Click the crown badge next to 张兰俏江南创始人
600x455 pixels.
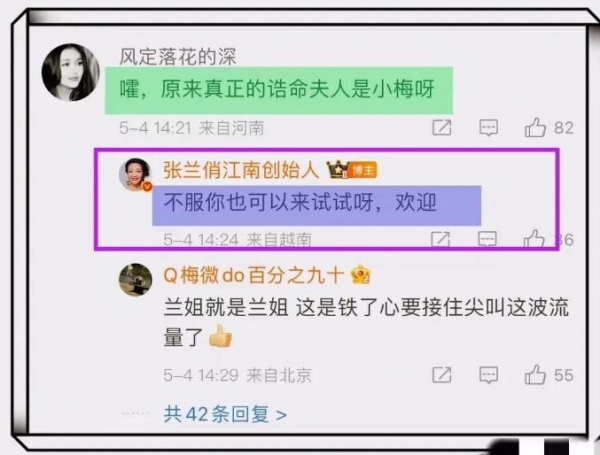[x=337, y=170]
